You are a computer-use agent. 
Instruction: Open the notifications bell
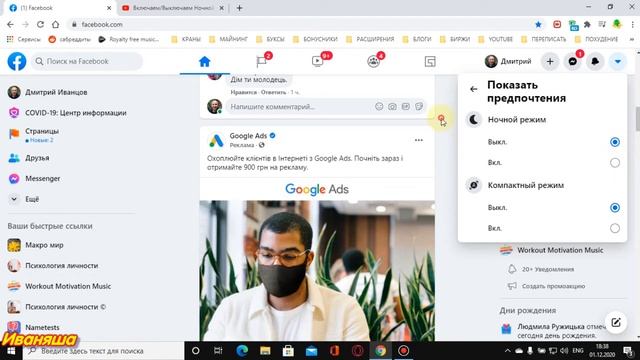(x=595, y=62)
